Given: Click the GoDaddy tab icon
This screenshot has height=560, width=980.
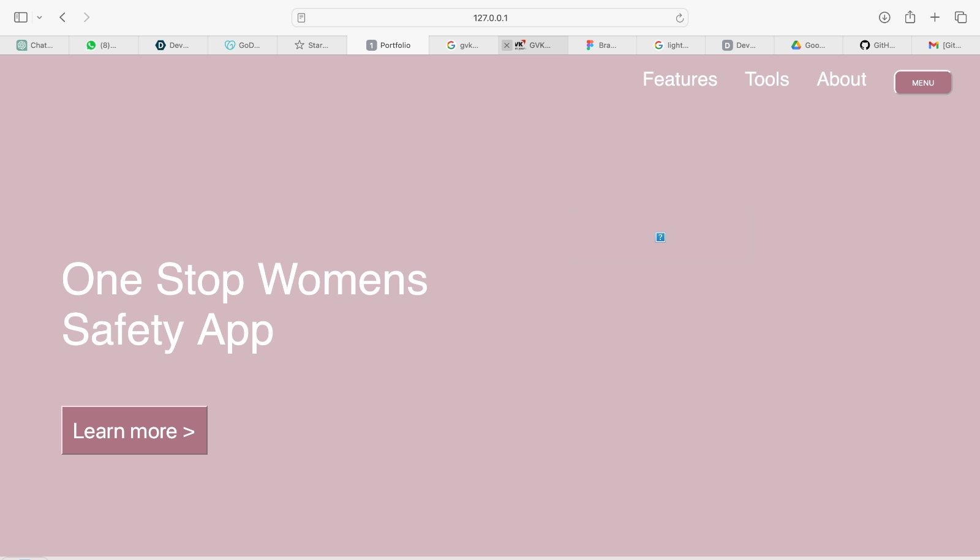Looking at the screenshot, I should pos(229,45).
